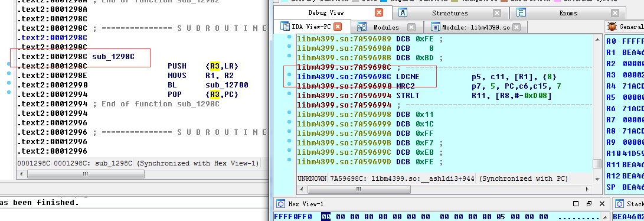Click the IDA View-PC tab icon
The width and height of the screenshot is (644, 221).
point(285,27)
